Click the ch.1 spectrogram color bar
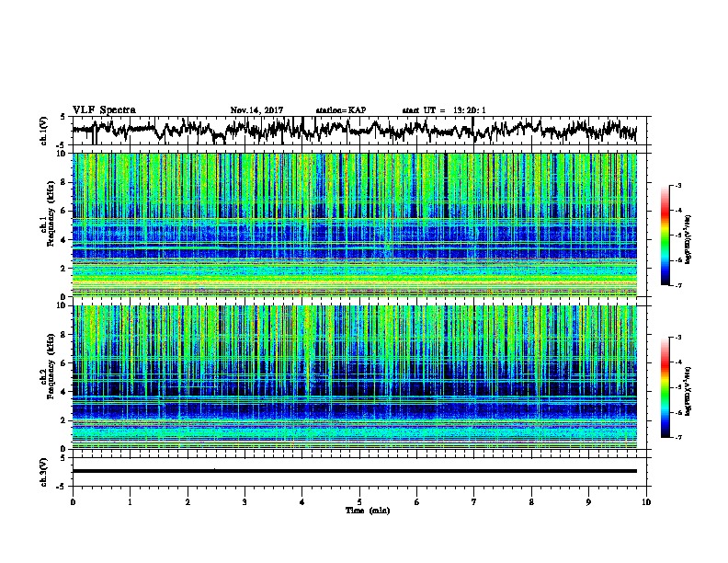The image size is (728, 563). point(665,235)
